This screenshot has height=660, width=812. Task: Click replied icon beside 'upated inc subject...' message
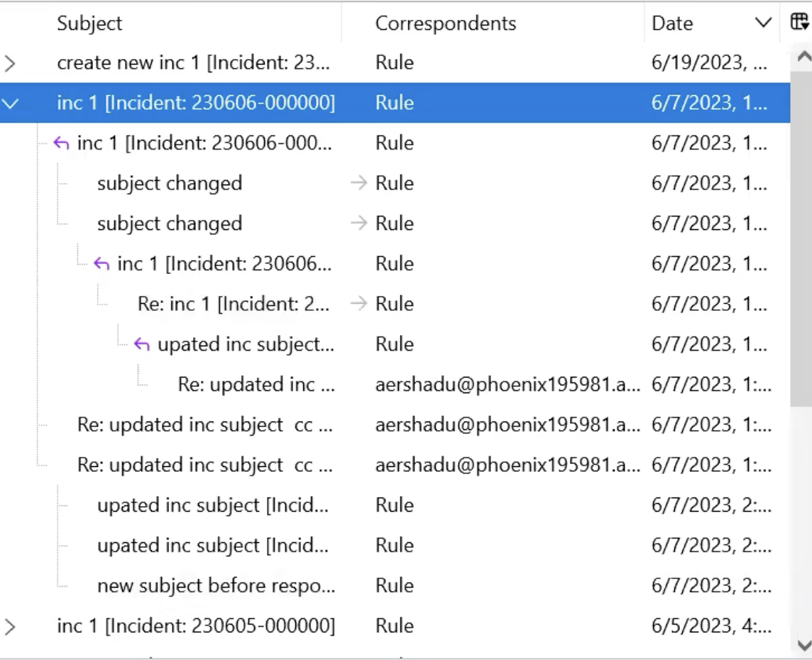(x=143, y=344)
